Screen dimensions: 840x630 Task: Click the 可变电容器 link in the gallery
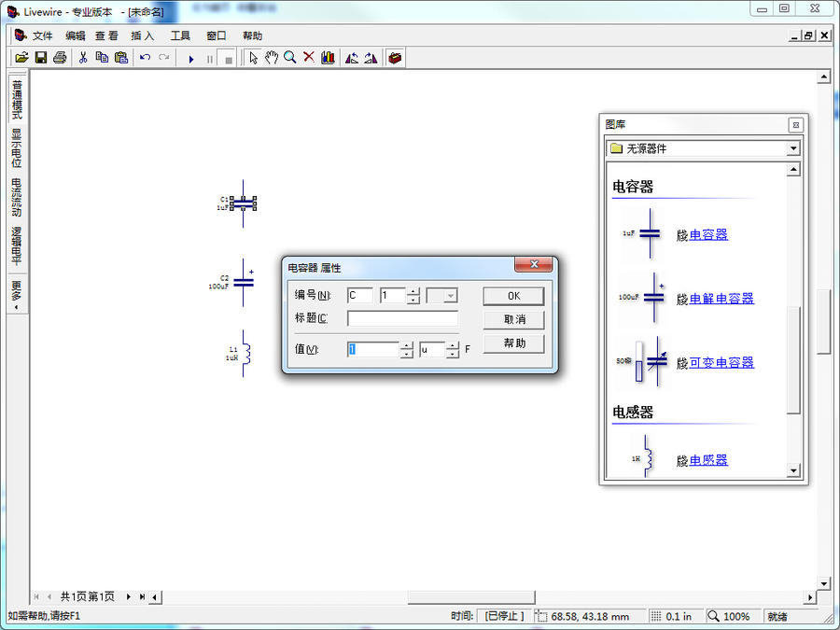click(721, 363)
